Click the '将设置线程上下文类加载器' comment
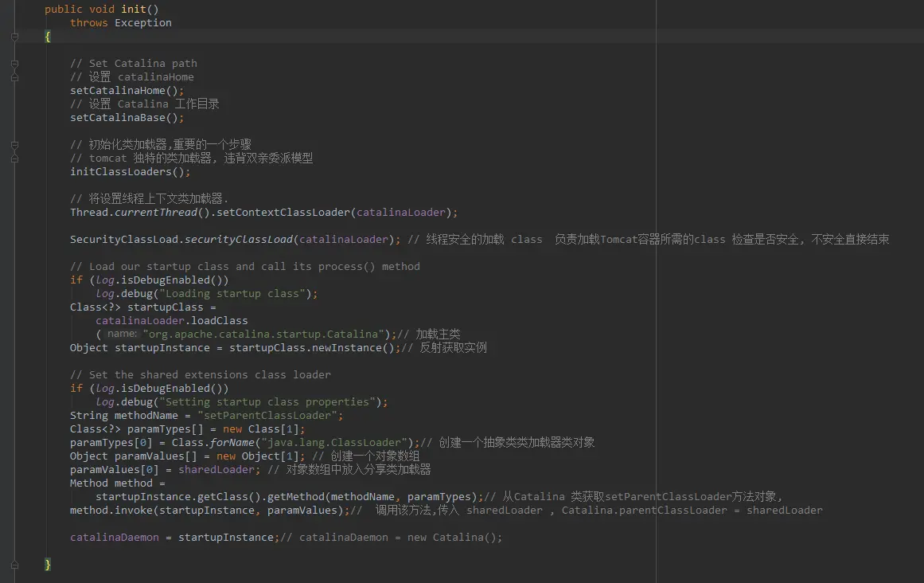This screenshot has height=583, width=924. [149, 199]
